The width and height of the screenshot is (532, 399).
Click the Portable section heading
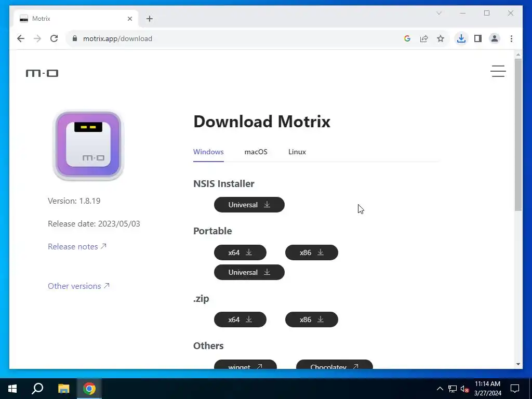click(x=212, y=231)
